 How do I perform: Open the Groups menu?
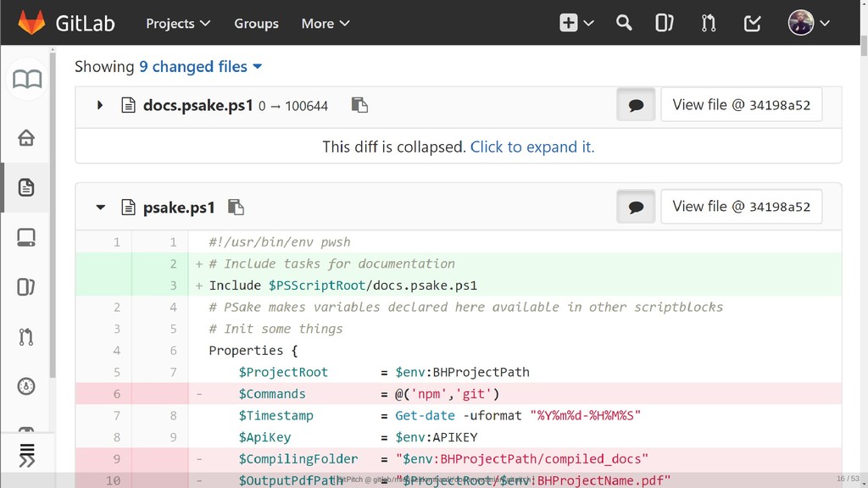point(256,23)
